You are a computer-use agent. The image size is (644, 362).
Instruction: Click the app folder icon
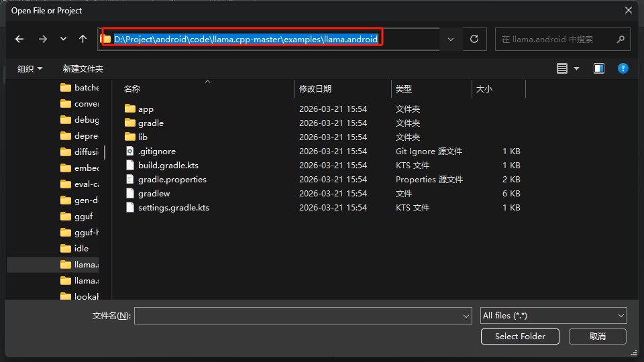[x=129, y=109]
